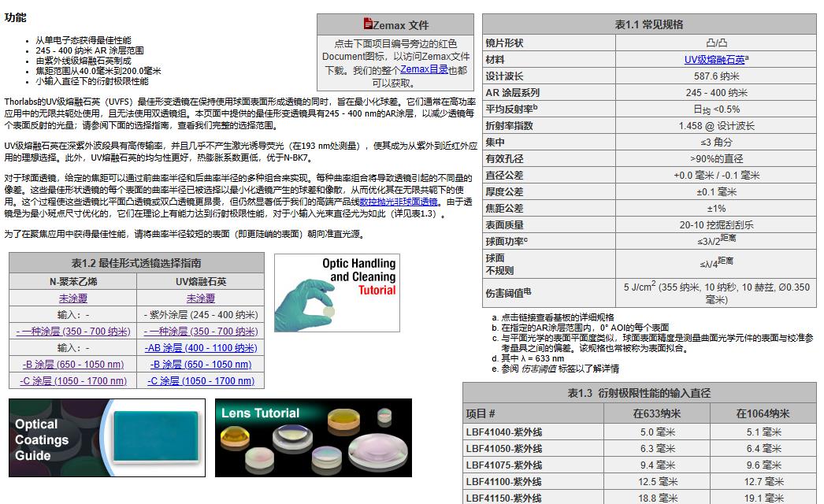Screen dimensions: 824x504
Task: Open N-聚苯乙烯 -B 涂层 (650 - 1050 nm) link
Action: [73, 365]
